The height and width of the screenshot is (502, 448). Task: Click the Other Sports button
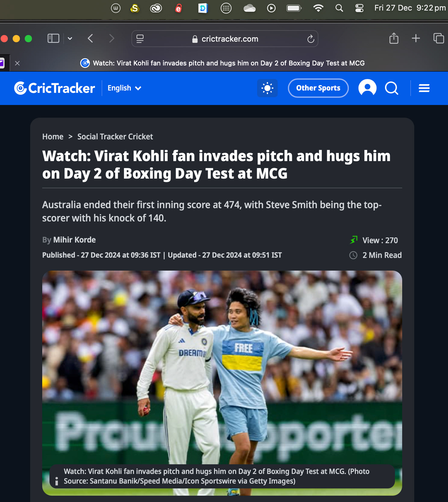click(318, 88)
